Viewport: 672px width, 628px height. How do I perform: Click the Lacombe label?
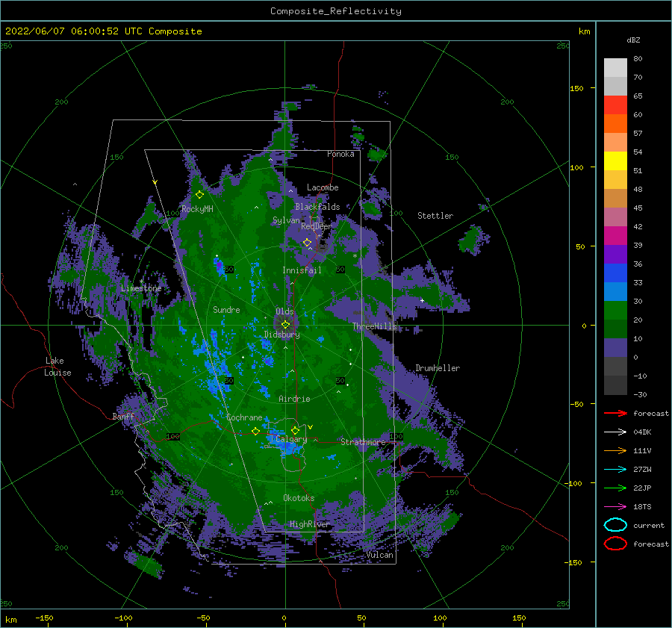tap(323, 187)
